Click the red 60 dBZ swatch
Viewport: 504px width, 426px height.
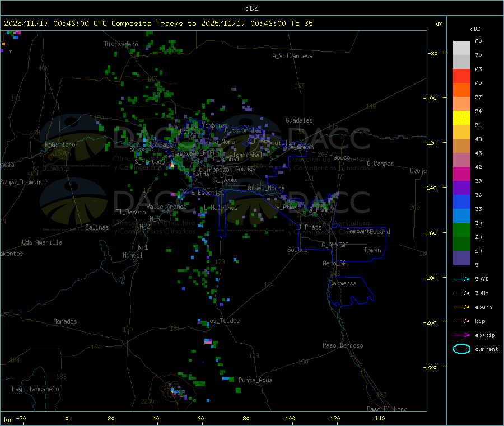click(461, 76)
